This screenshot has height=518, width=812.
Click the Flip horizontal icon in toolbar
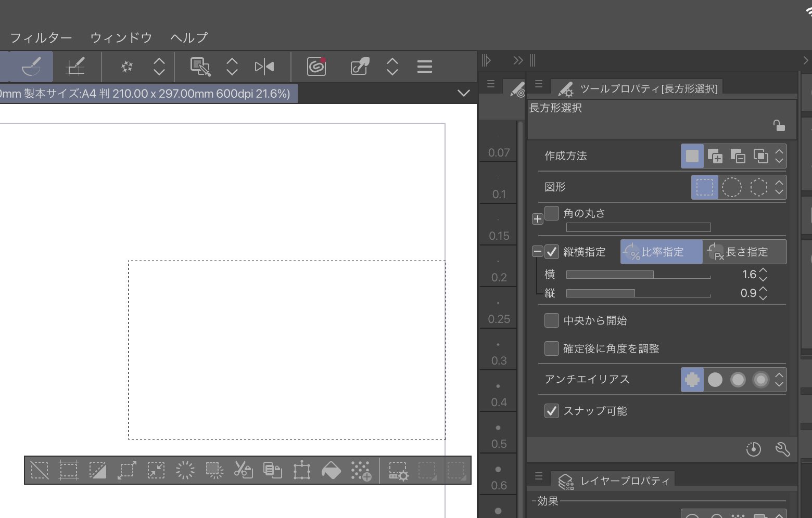tap(264, 67)
